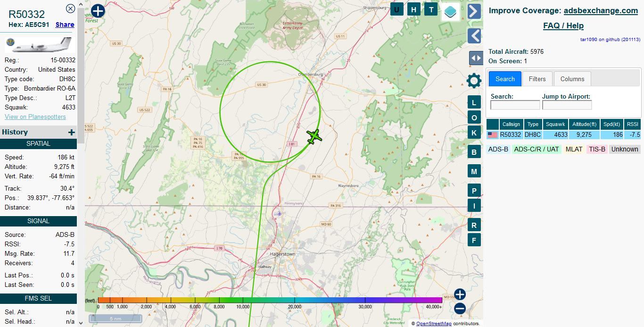Screen dimensions: 644x327
Task: Click the ADS-C/R / UAT legend label
Action: (x=537, y=149)
